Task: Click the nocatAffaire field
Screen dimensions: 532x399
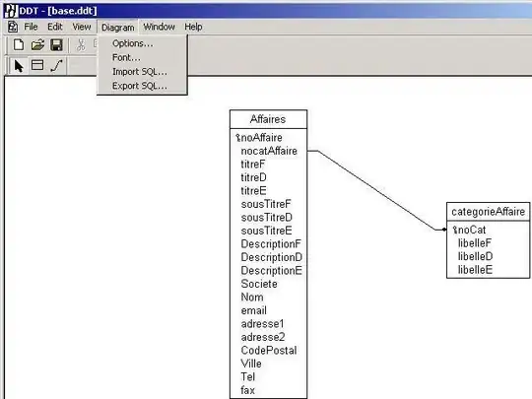Action: [x=269, y=151]
